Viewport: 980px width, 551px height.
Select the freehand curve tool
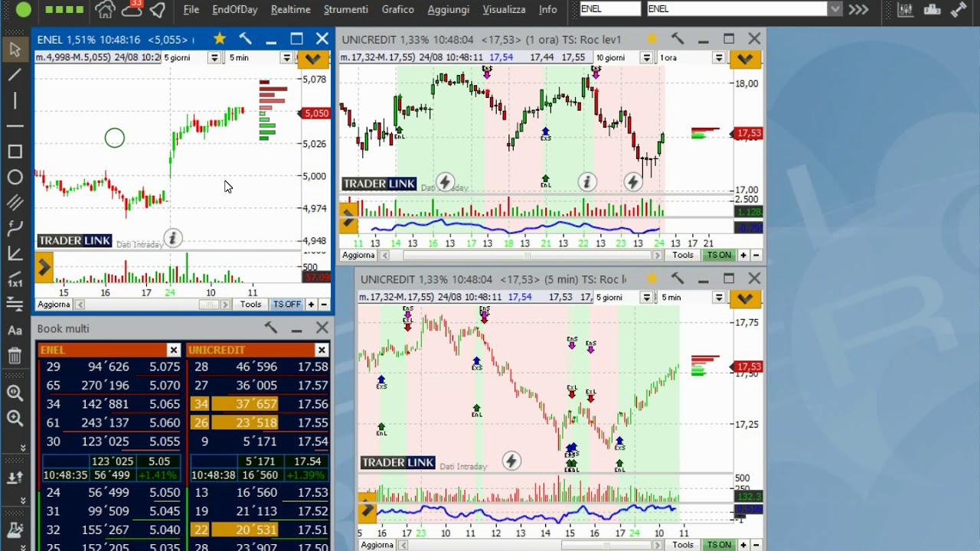(15, 228)
